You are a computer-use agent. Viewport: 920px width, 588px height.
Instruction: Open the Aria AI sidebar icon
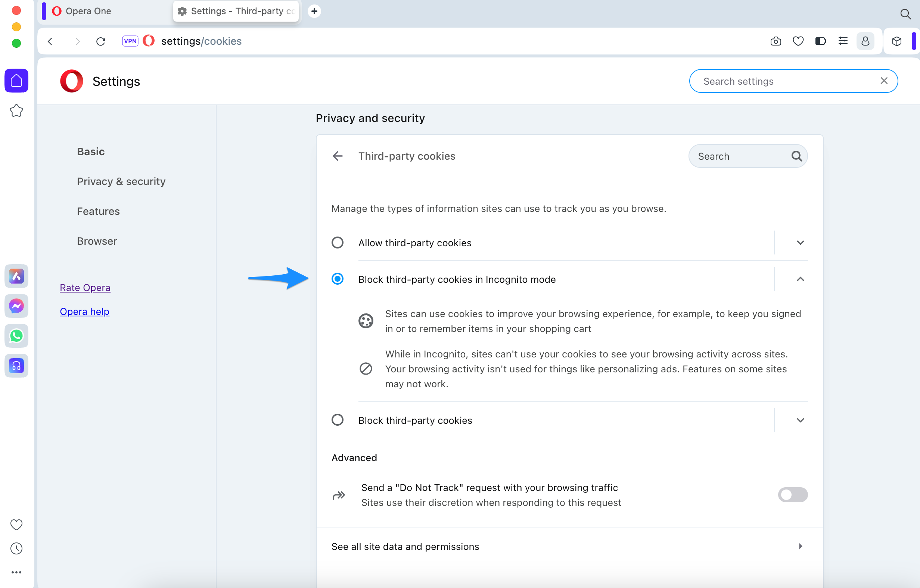coord(16,276)
